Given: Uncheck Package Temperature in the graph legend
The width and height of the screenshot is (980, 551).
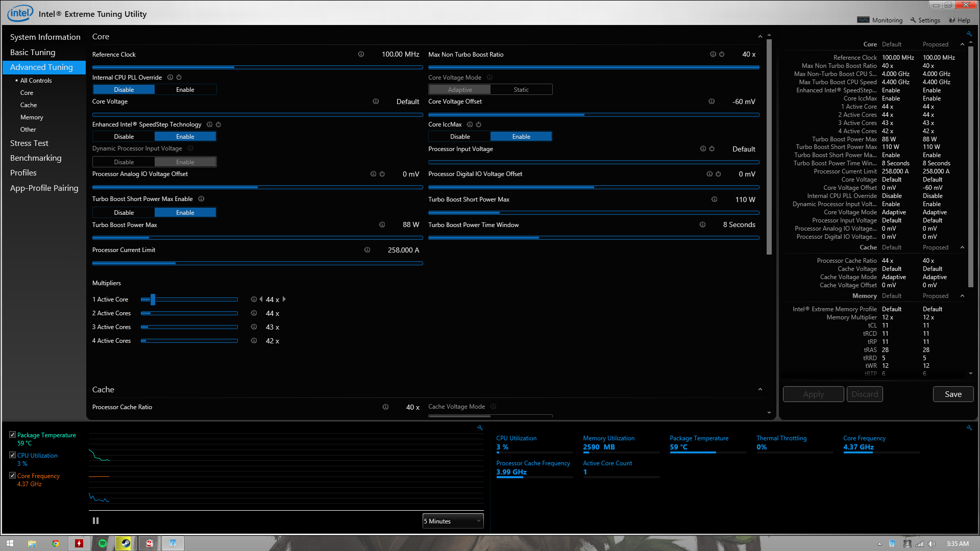Looking at the screenshot, I should (x=12, y=435).
